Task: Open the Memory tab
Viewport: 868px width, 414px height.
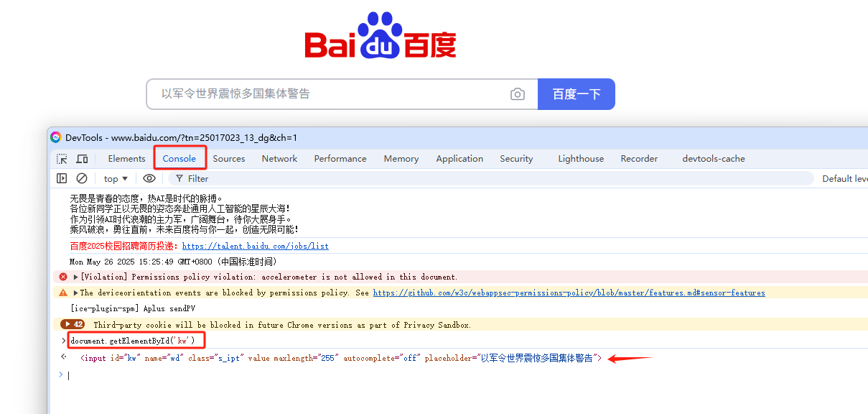Action: pos(401,159)
